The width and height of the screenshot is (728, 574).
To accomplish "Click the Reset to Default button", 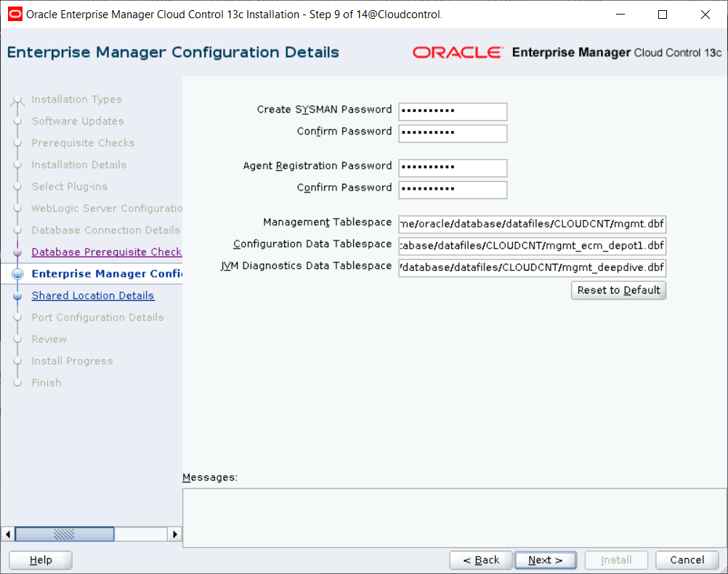I will (618, 290).
